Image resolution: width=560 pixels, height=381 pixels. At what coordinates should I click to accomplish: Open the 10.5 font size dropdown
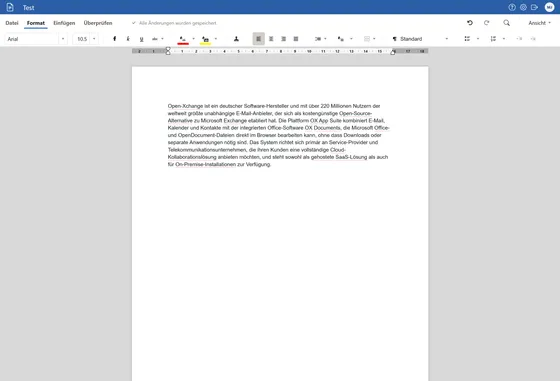94,39
